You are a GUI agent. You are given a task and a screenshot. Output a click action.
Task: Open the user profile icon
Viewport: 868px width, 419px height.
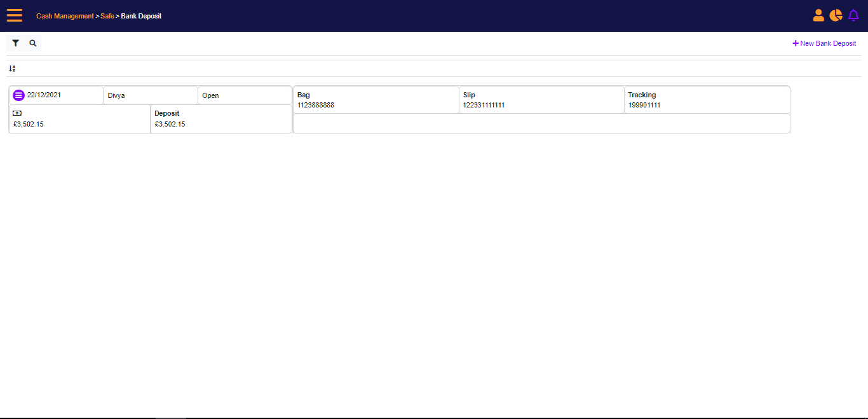click(x=818, y=15)
